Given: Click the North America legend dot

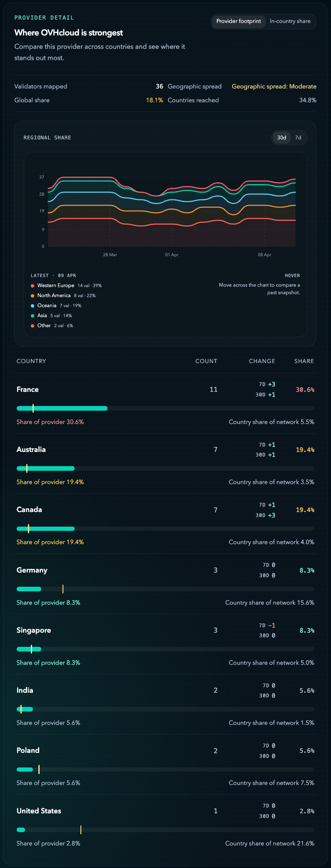Looking at the screenshot, I should pos(33,295).
